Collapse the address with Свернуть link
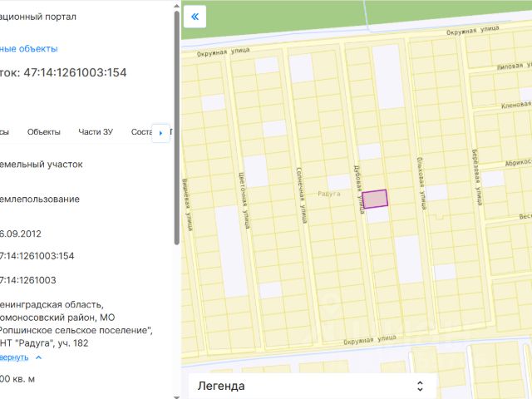 [14, 357]
